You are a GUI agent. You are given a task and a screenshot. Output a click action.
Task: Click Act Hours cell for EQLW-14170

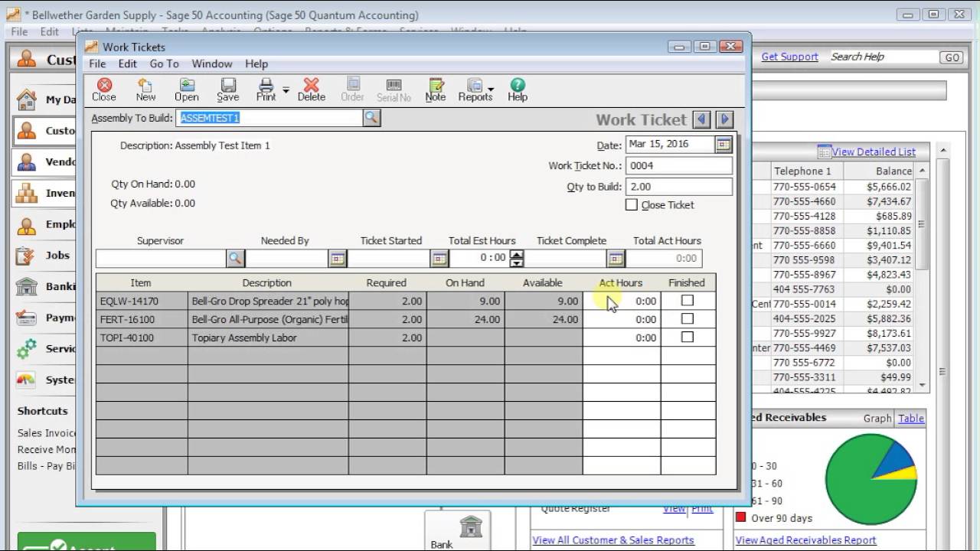click(622, 301)
